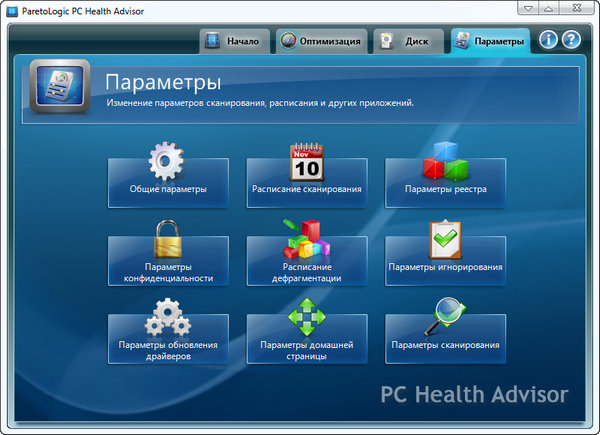Click the clipboard checkmark Параметры игнорирования icon

click(x=445, y=240)
